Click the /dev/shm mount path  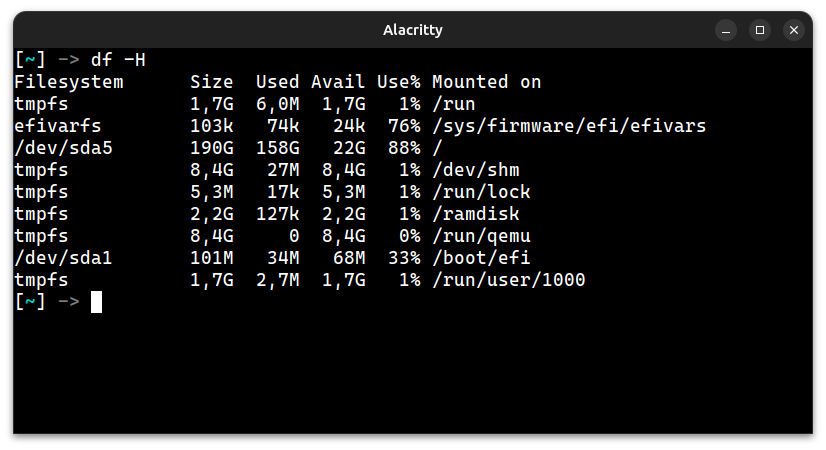click(x=476, y=170)
